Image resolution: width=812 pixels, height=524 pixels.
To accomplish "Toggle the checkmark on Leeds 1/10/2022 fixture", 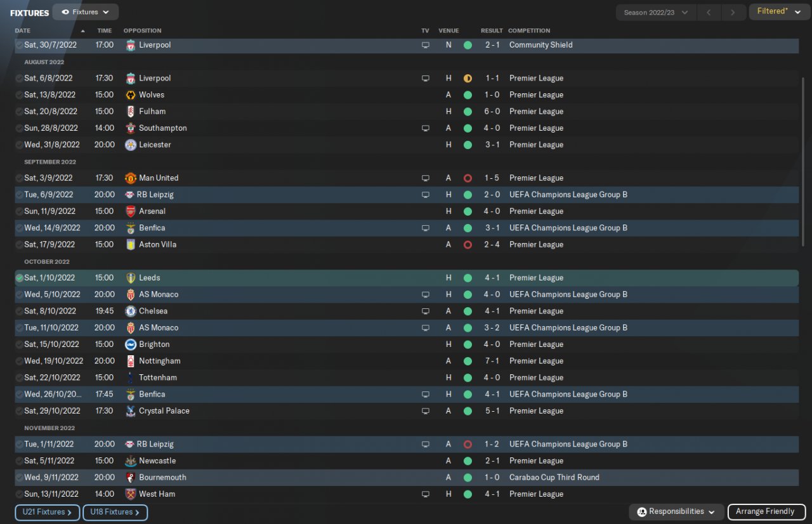I will click(20, 278).
